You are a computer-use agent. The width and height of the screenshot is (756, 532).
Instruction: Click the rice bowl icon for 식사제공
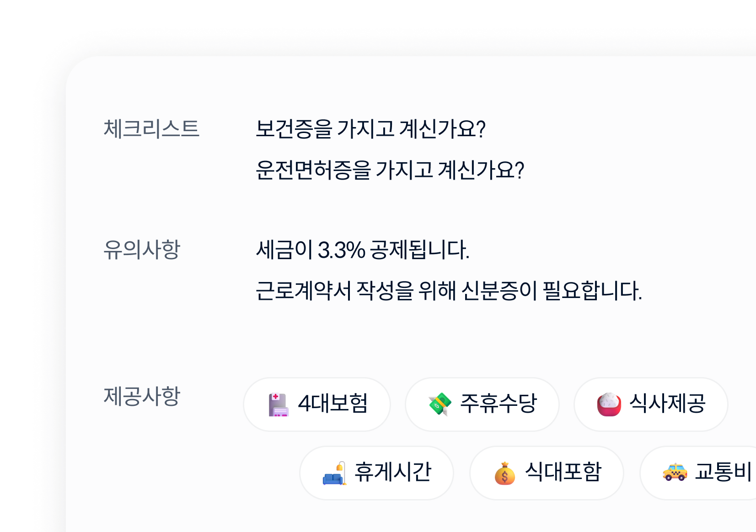[x=609, y=404]
